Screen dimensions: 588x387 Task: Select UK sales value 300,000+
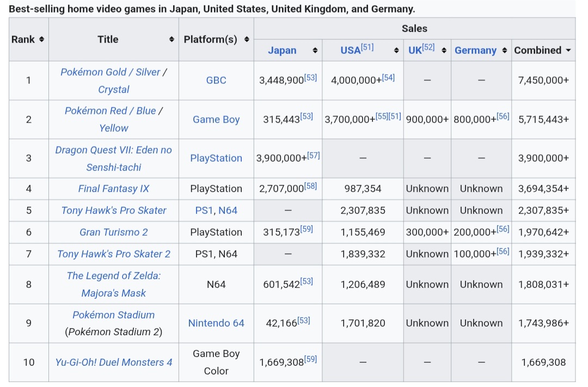(x=427, y=232)
